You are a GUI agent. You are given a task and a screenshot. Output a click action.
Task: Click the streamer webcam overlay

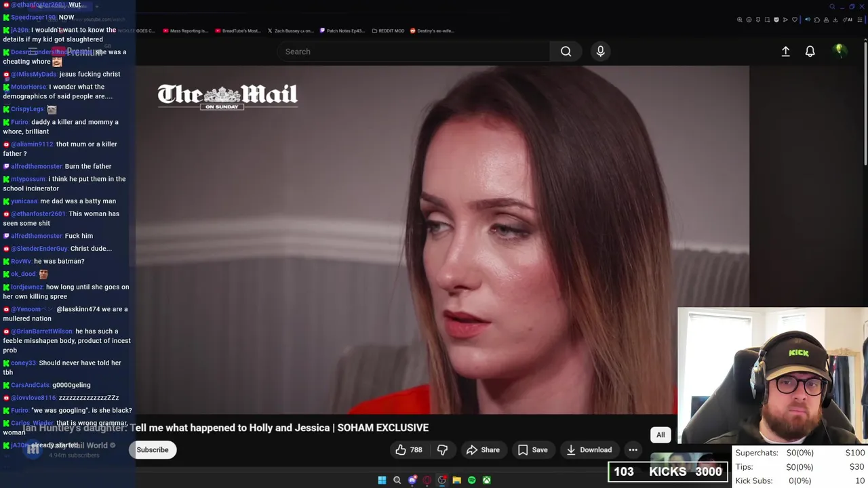click(772, 375)
